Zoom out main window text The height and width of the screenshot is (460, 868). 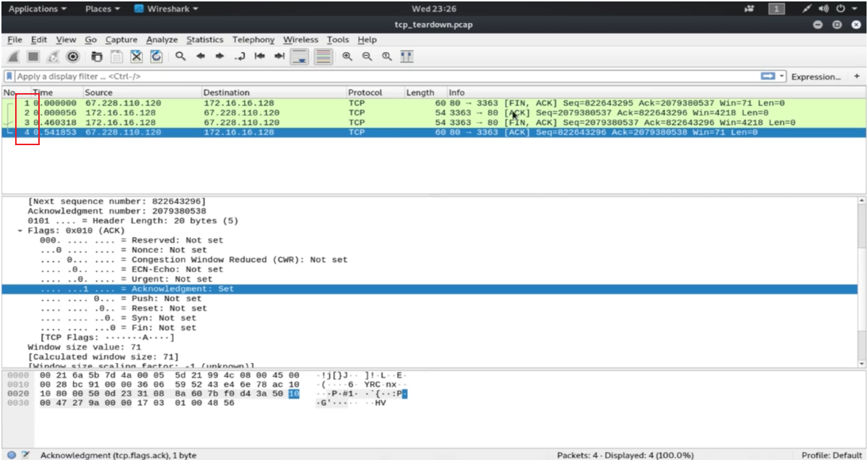(x=367, y=56)
